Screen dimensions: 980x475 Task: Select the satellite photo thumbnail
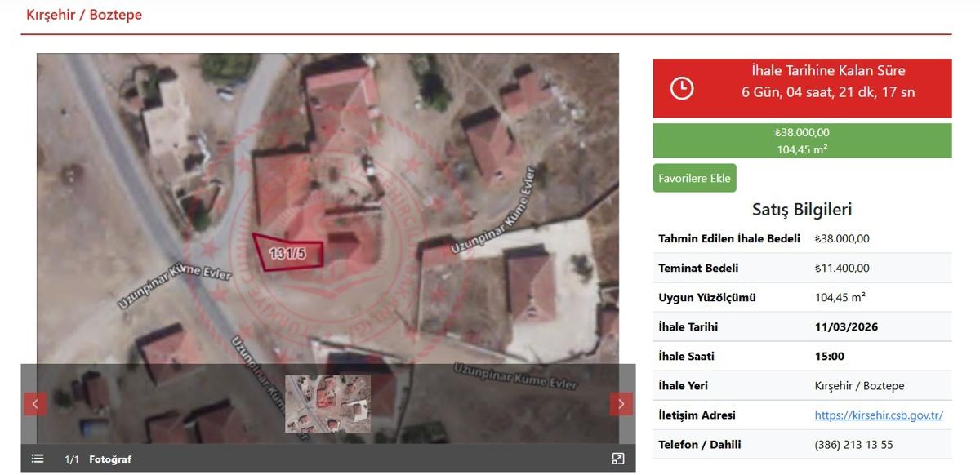pos(327,403)
